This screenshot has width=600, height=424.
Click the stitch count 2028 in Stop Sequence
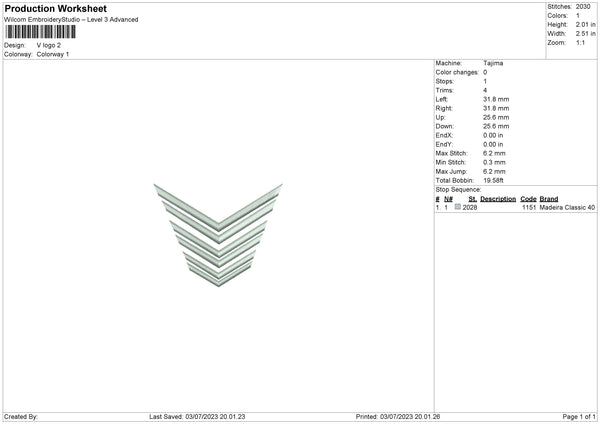point(470,207)
